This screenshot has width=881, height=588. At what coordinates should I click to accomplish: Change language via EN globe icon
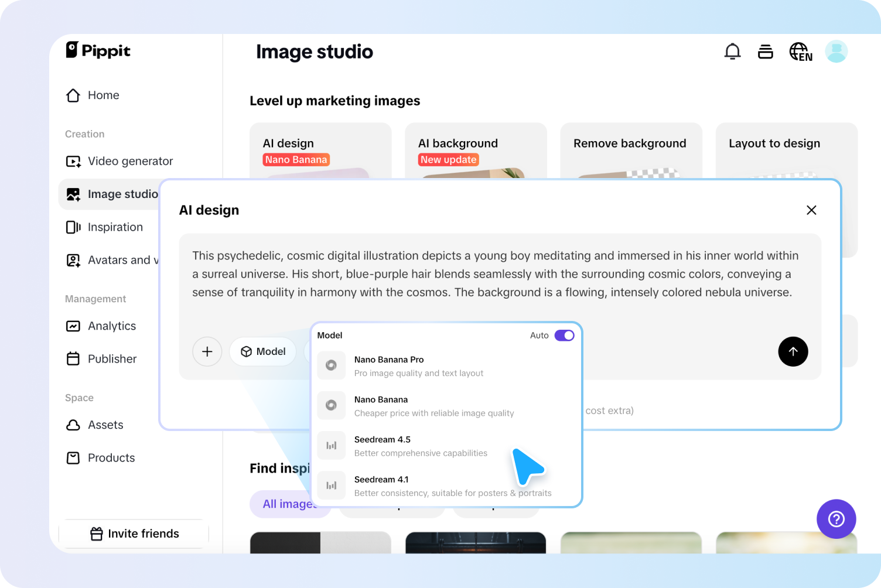point(801,52)
